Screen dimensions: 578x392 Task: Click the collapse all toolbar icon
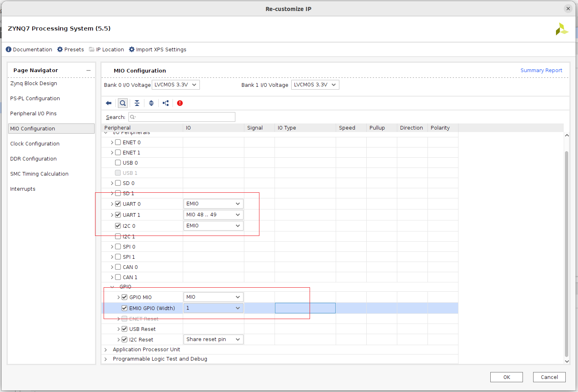pos(137,103)
